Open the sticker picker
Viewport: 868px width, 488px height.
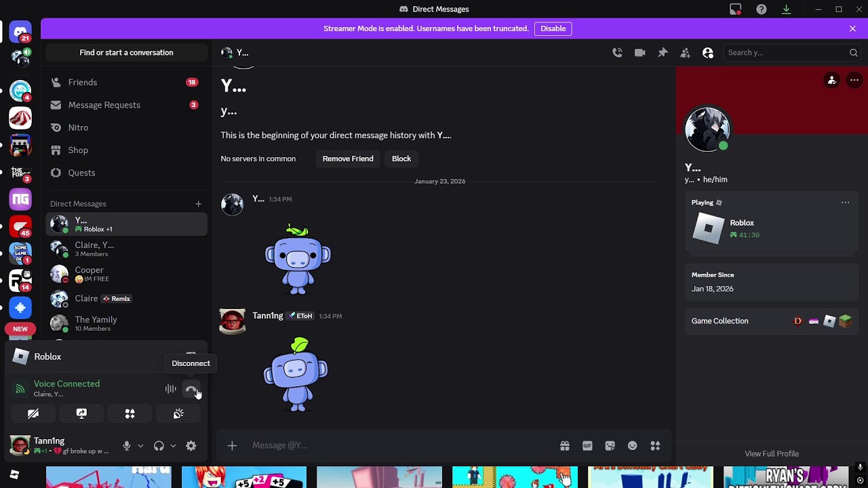tap(610, 445)
